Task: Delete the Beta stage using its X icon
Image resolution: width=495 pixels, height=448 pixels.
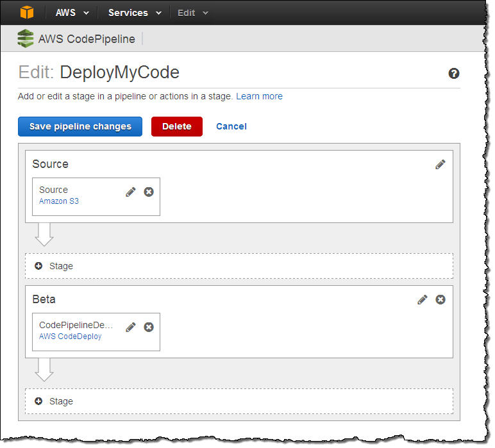Action: pyautogui.click(x=440, y=299)
